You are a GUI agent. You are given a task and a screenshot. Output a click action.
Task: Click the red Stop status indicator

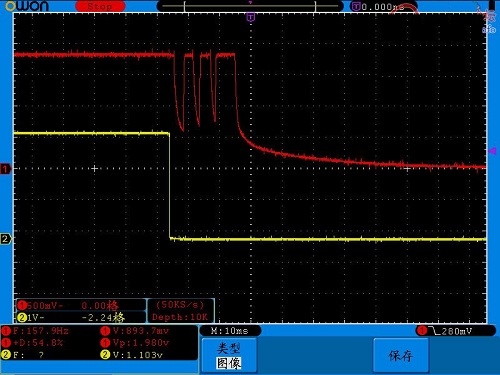coord(100,6)
